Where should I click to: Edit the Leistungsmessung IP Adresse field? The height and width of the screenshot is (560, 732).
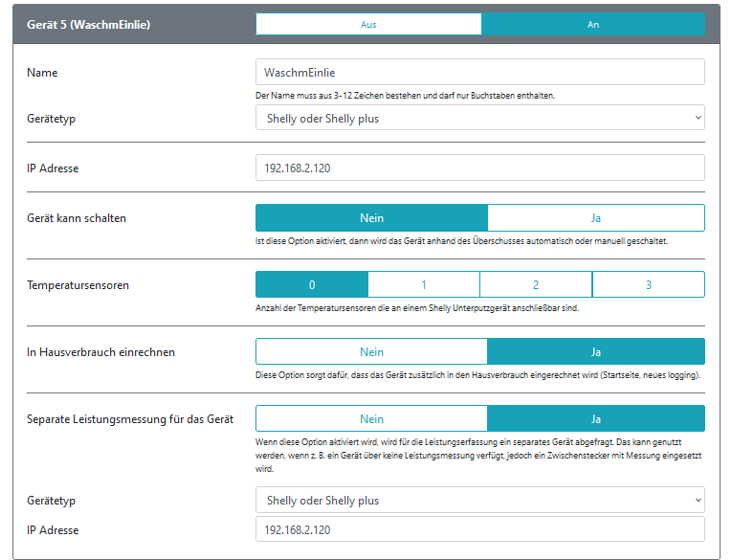480,529
